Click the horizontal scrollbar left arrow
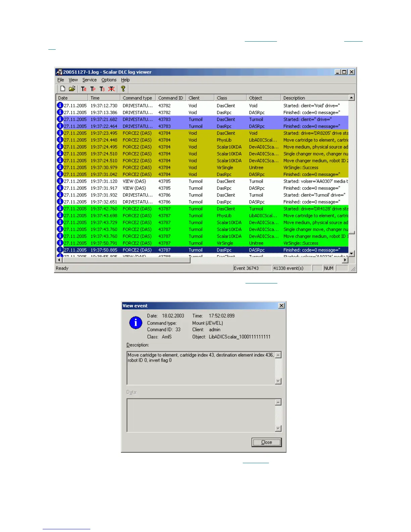 pyautogui.click(x=59, y=260)
